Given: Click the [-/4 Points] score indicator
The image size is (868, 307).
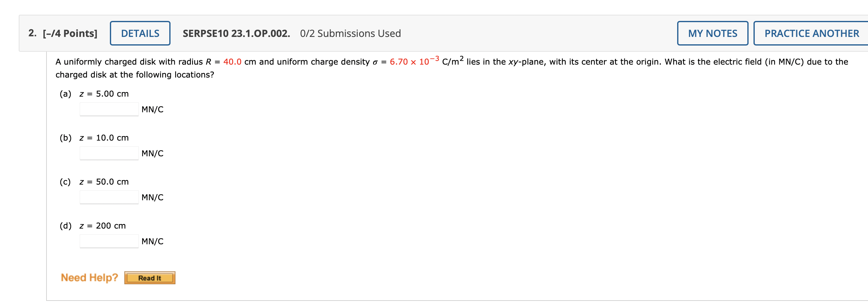Looking at the screenshot, I should tap(70, 33).
